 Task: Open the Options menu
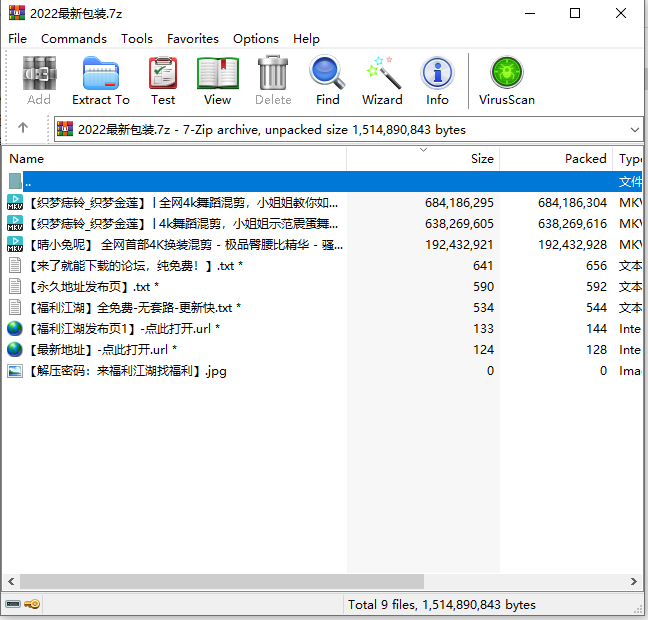[x=256, y=38]
